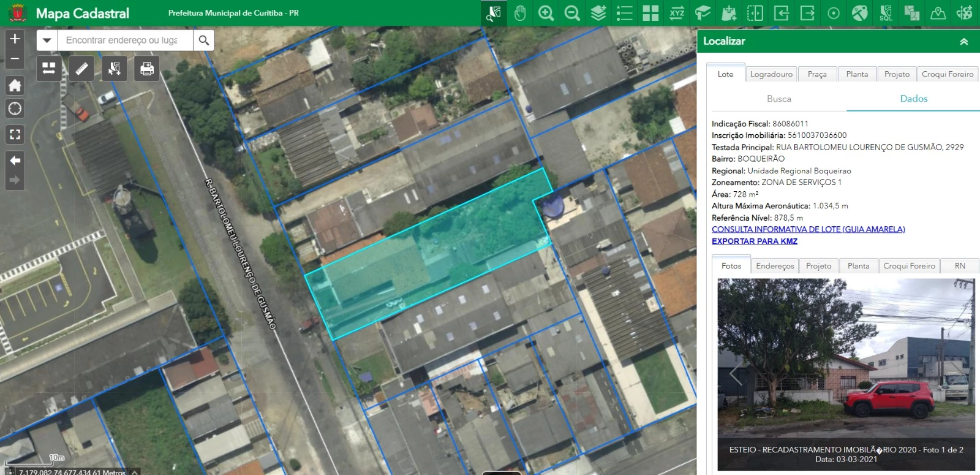Click the export arrow-out-of-box icon
Viewport: 980px width, 475px height.
807,13
